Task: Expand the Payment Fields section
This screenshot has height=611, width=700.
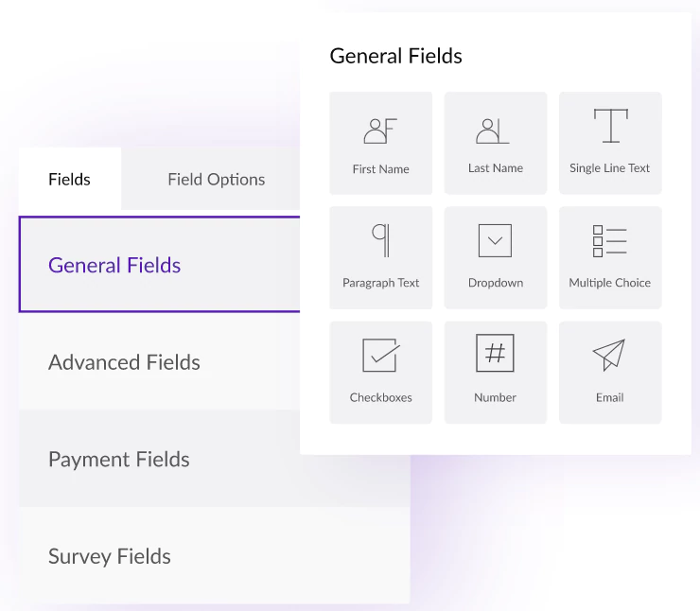Action: click(119, 460)
